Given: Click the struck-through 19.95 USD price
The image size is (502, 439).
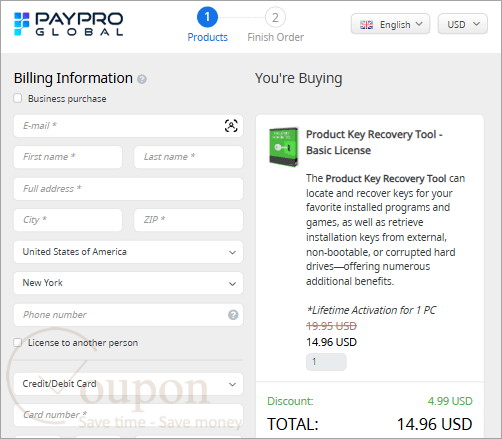Looking at the screenshot, I should coord(331,326).
